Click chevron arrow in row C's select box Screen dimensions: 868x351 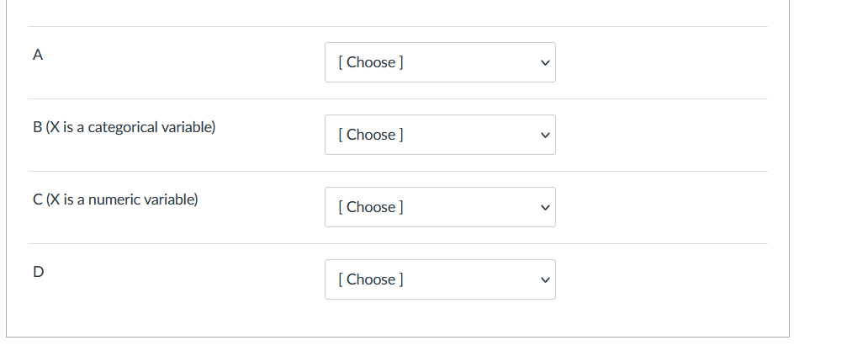[544, 208]
